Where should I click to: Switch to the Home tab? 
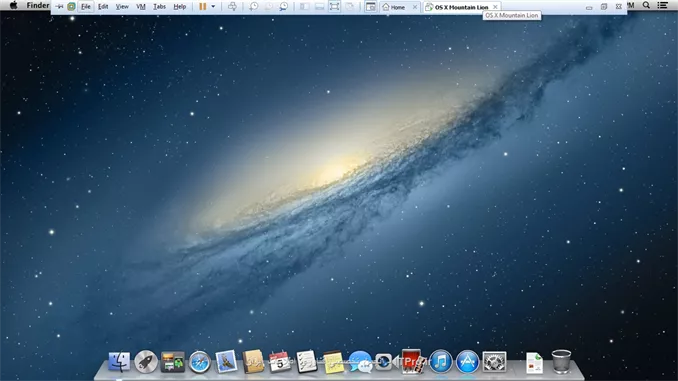click(394, 7)
